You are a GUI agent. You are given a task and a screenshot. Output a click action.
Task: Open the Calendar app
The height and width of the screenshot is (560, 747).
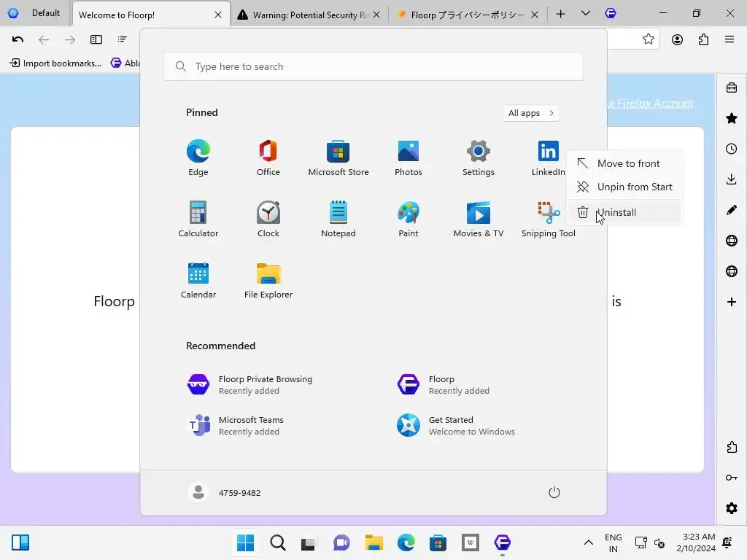[198, 281]
